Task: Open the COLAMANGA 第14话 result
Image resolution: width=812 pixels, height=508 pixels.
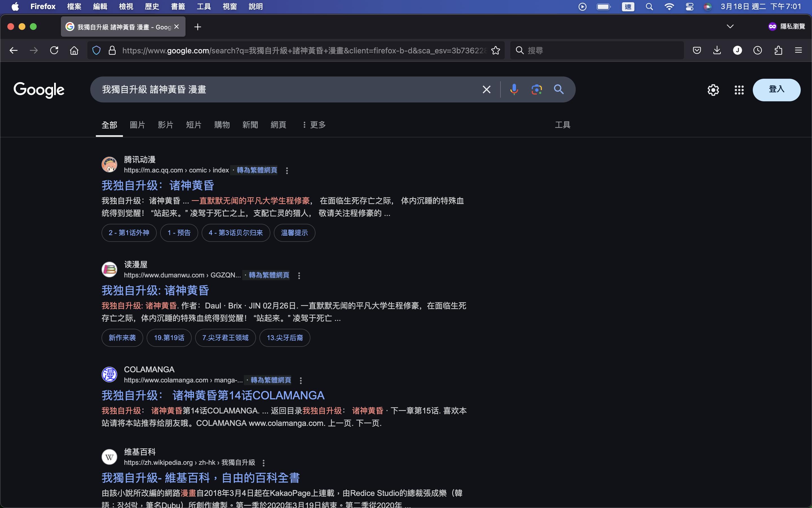Action: tap(213, 395)
